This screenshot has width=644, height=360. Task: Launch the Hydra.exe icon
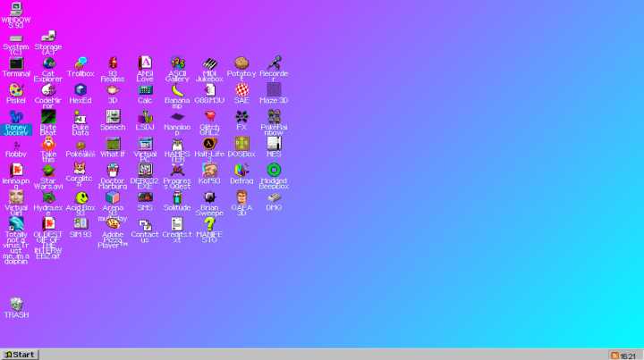tap(48, 197)
